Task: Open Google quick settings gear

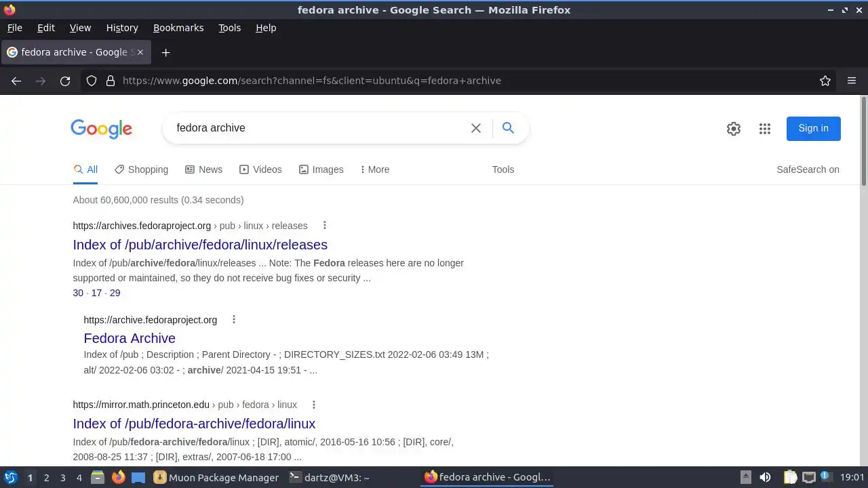Action: tap(734, 129)
